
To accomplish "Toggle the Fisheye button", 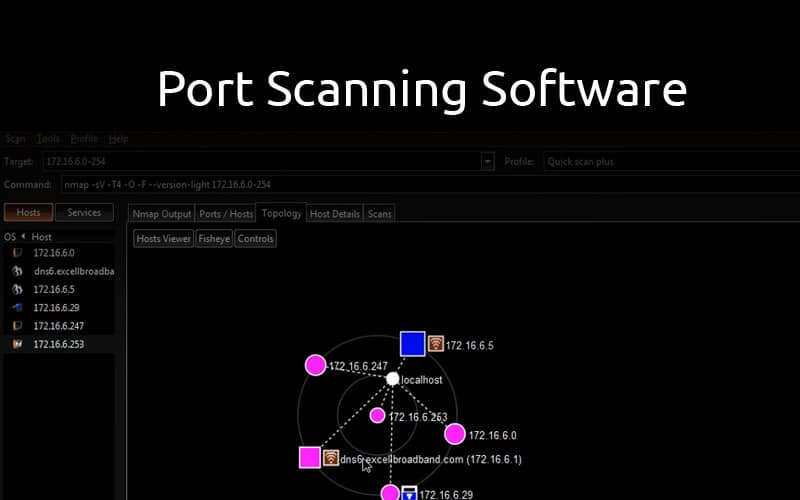I will click(214, 238).
